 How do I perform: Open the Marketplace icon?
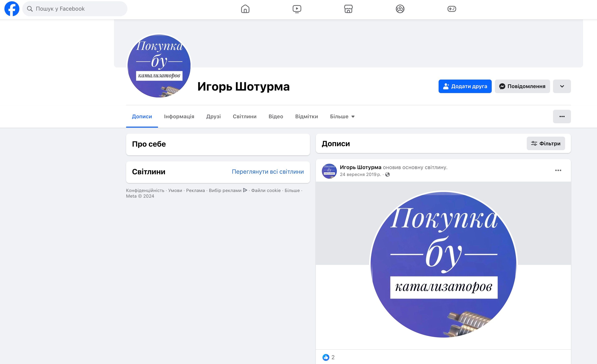(348, 9)
